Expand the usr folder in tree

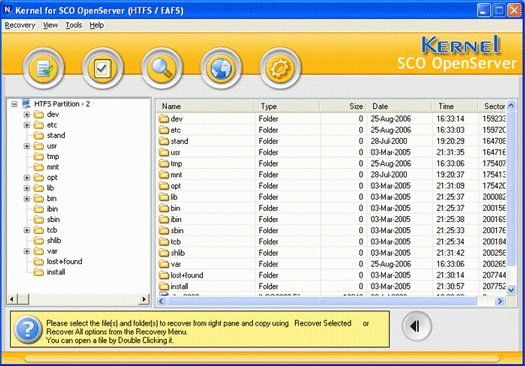[27, 146]
